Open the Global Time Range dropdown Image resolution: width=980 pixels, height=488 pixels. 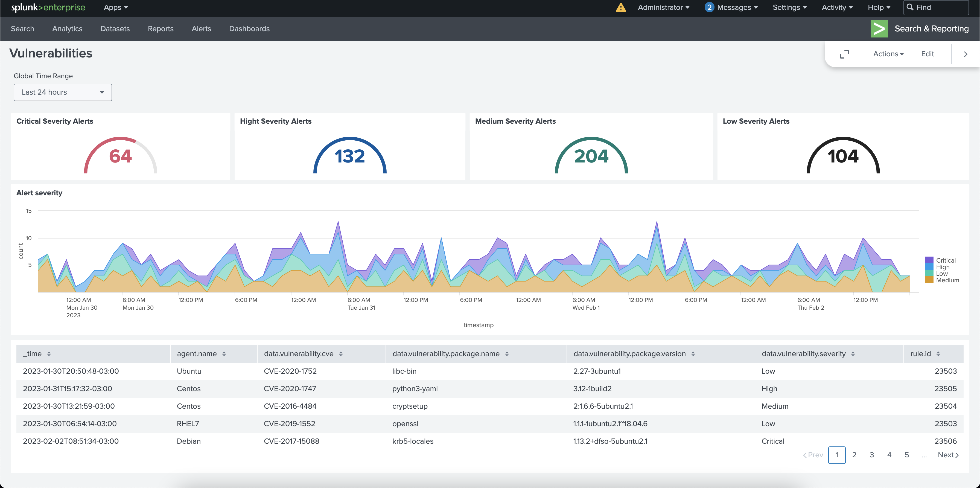coord(62,92)
